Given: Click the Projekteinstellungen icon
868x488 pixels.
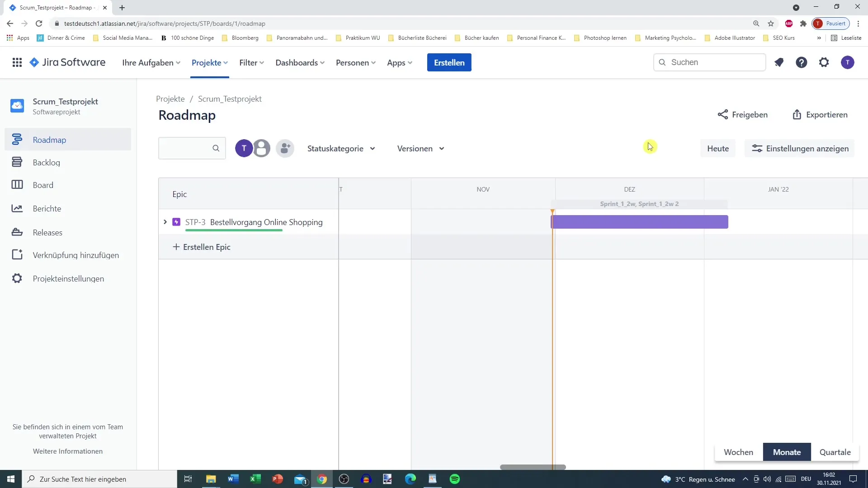Looking at the screenshot, I should 16,278.
